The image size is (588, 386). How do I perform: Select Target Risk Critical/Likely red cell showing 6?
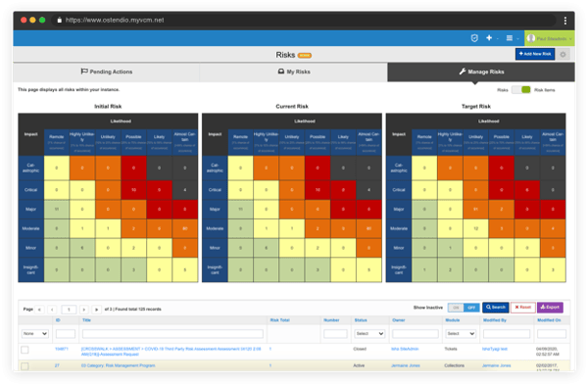pyautogui.click(x=527, y=190)
